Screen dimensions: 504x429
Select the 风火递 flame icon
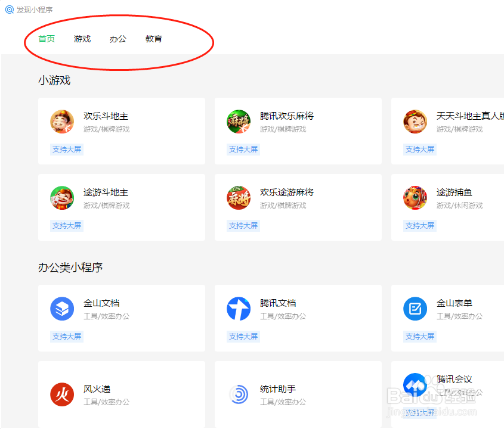(x=62, y=394)
